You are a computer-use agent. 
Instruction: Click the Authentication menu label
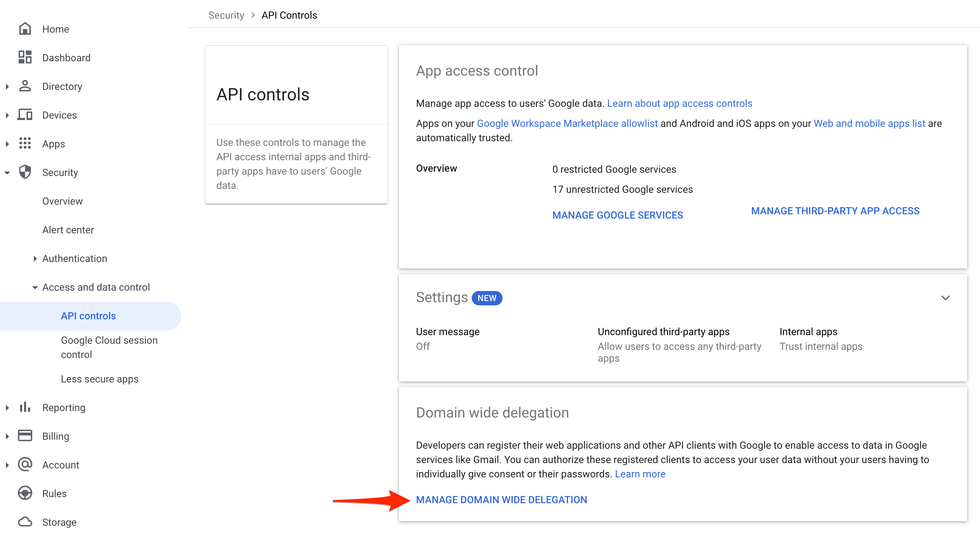[x=75, y=259]
